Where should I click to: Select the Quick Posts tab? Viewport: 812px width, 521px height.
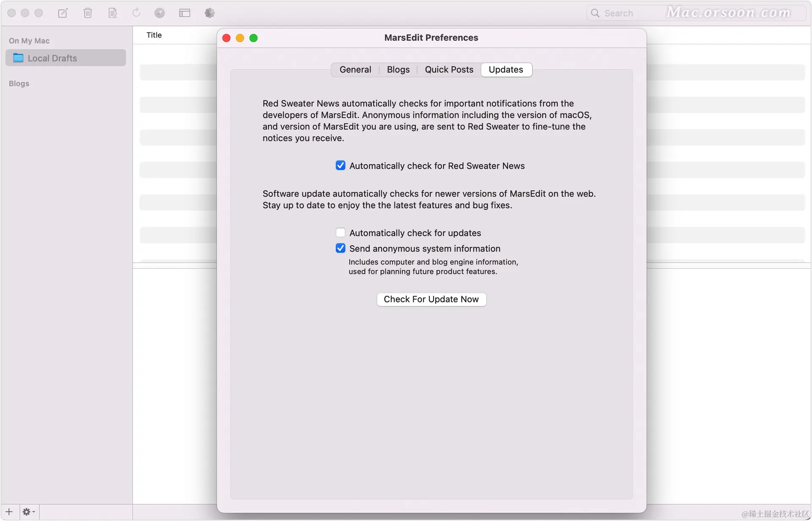(x=449, y=70)
